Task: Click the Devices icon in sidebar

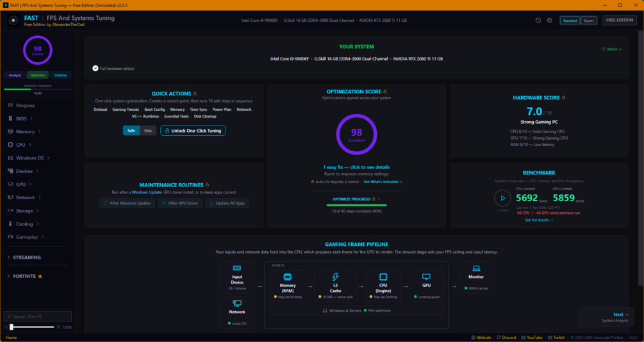Action: point(10,171)
